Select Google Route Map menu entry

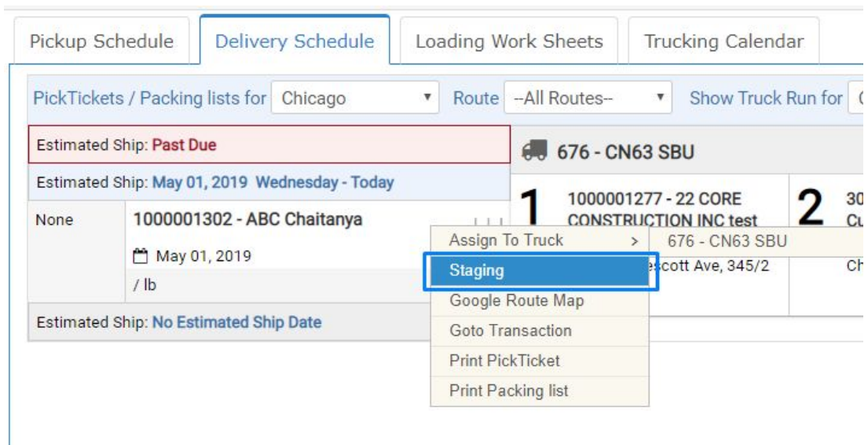(x=540, y=301)
